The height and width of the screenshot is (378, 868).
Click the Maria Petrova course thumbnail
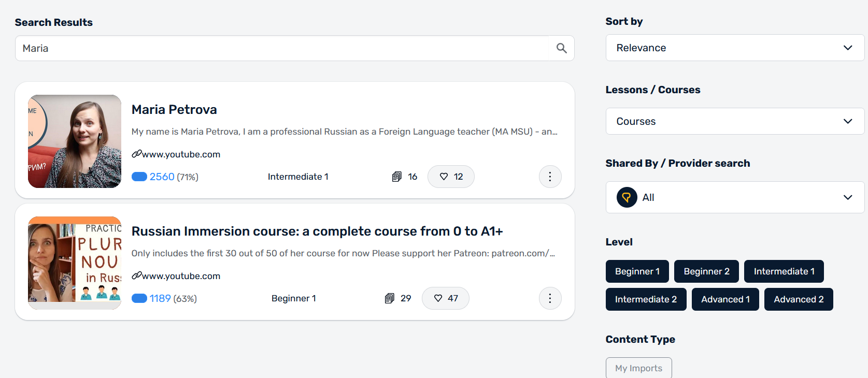point(75,141)
